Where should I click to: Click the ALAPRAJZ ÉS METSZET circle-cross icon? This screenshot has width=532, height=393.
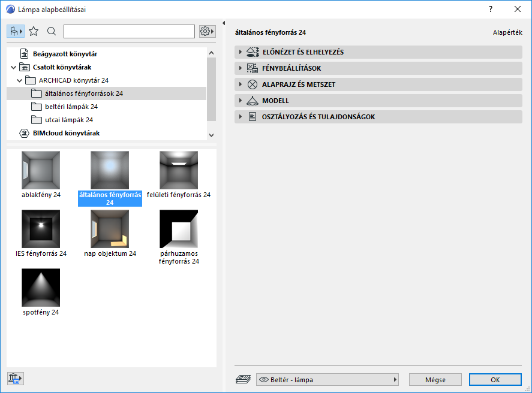[252, 84]
